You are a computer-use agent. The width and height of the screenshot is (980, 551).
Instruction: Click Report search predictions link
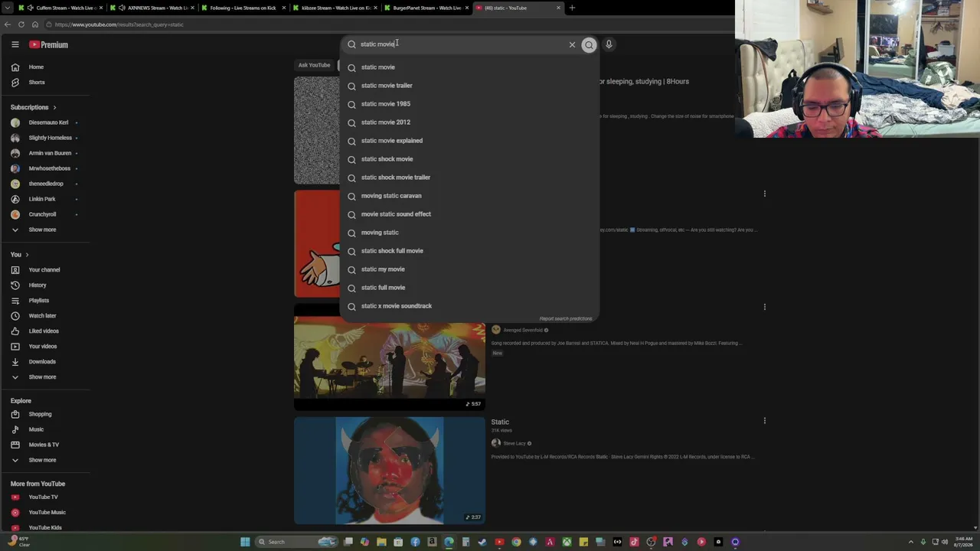coord(566,318)
